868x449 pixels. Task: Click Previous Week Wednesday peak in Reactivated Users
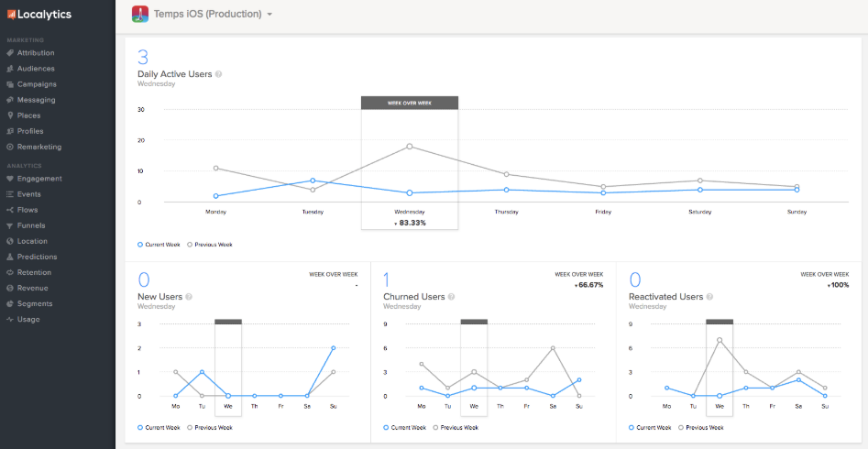pyautogui.click(x=720, y=340)
